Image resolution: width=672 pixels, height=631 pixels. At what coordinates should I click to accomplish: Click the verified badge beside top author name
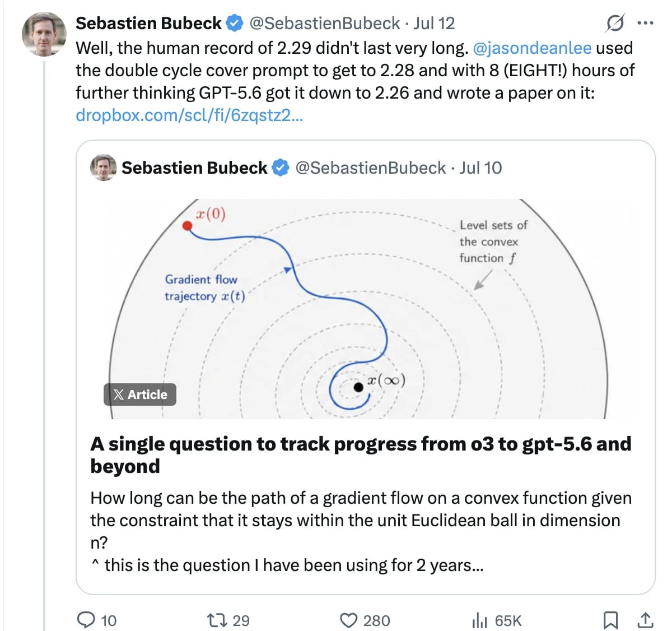(x=234, y=24)
